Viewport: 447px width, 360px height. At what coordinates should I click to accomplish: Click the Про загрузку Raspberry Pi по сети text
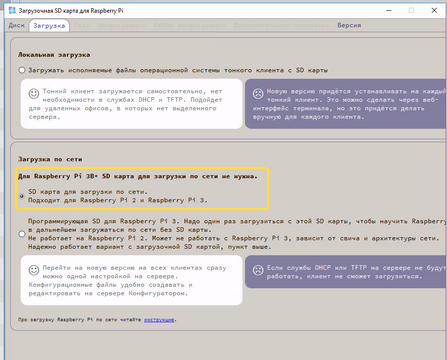pyautogui.click(x=80, y=320)
